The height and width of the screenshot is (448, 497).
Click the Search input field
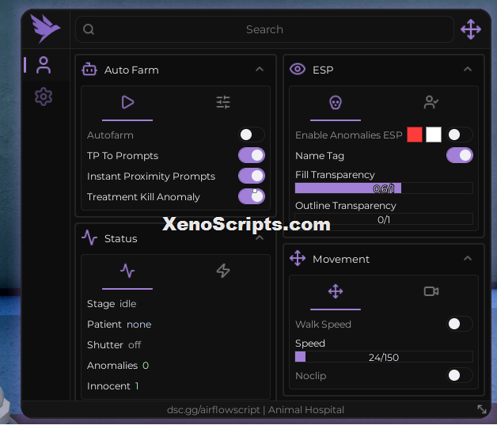point(264,29)
